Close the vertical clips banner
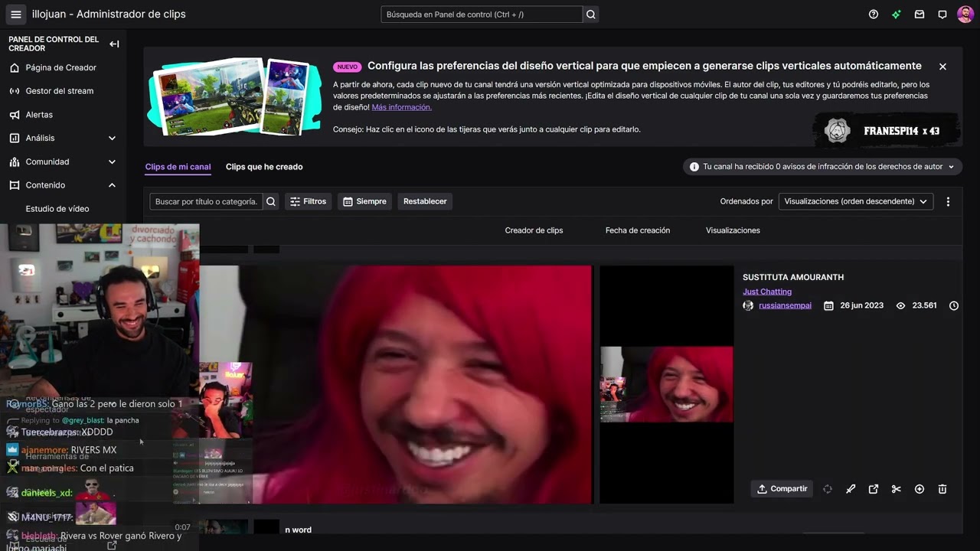This screenshot has height=551, width=980. (942, 67)
